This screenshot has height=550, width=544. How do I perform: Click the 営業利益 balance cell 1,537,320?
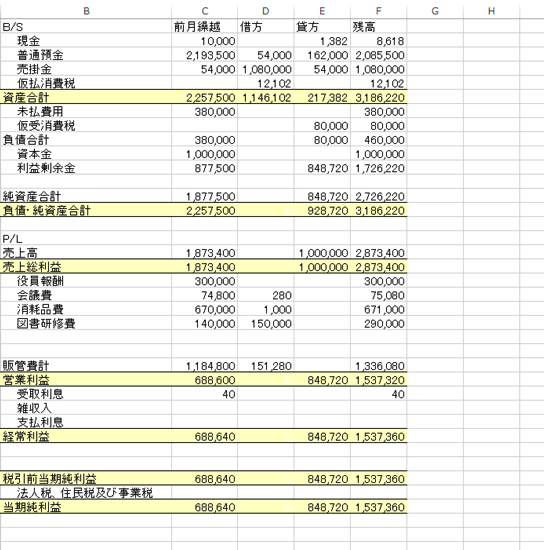378,380
